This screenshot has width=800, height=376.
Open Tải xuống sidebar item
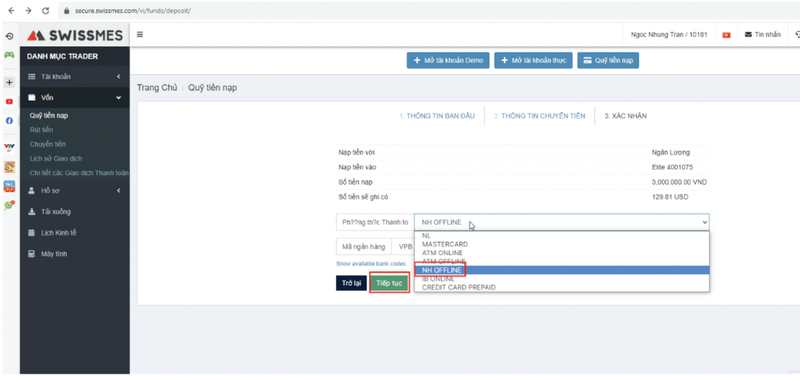pyautogui.click(x=74, y=212)
